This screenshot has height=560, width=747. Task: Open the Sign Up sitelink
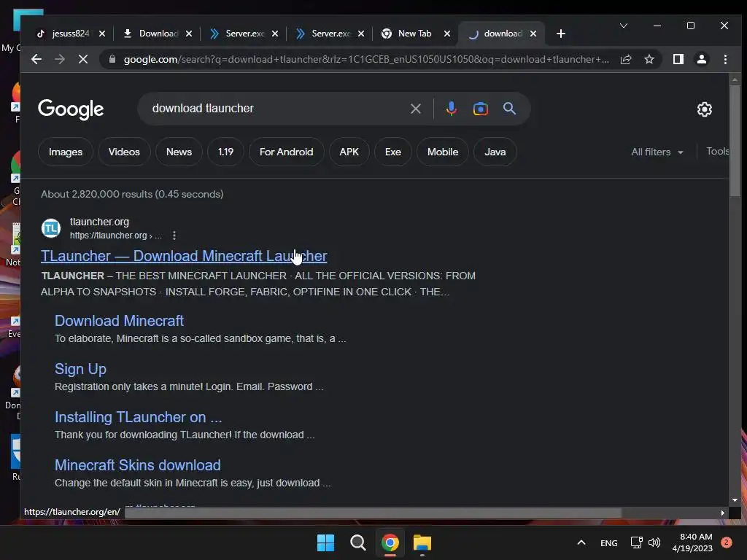[x=80, y=369]
